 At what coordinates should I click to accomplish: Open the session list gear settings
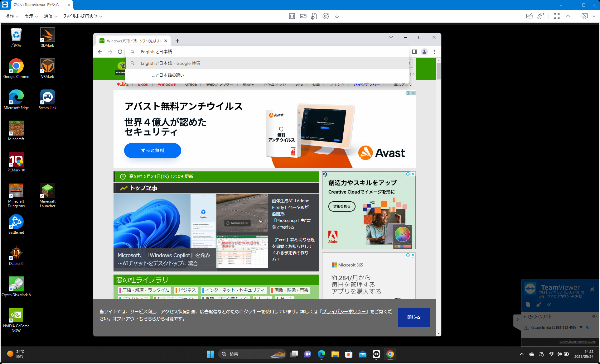[594, 316]
